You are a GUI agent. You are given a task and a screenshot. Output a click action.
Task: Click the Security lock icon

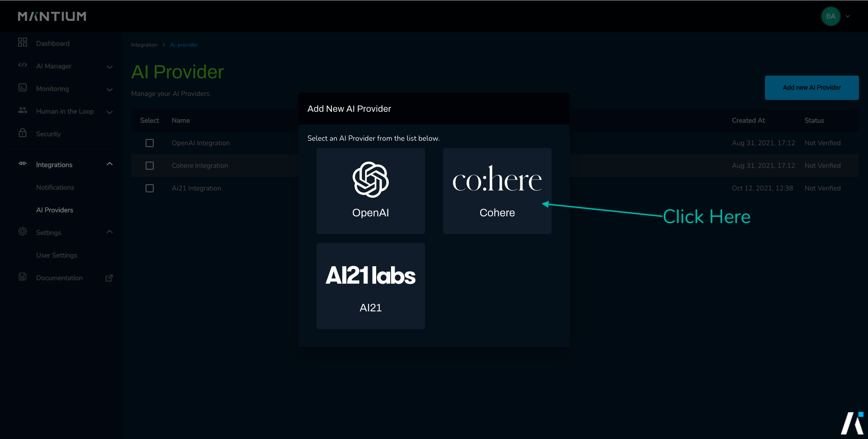coord(23,133)
